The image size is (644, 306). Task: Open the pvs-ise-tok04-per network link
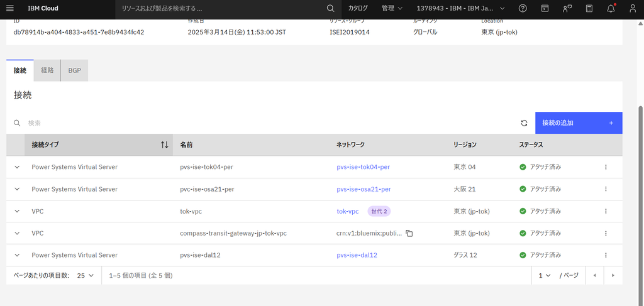(x=363, y=167)
